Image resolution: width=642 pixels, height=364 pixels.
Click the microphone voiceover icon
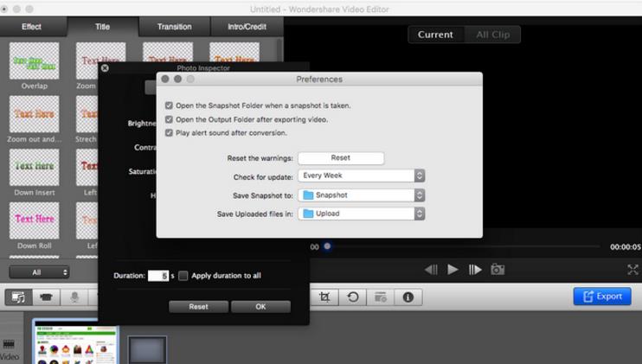point(74,297)
